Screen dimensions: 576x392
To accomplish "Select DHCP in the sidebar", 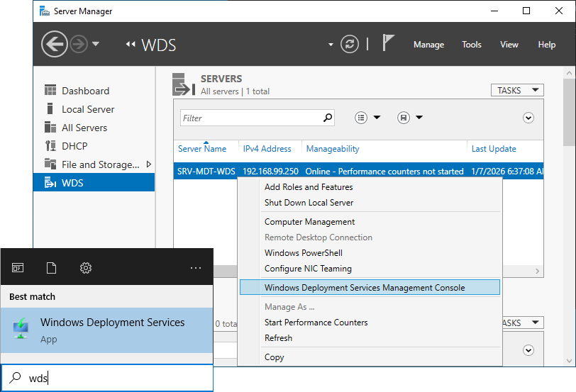I will (x=94, y=146).
